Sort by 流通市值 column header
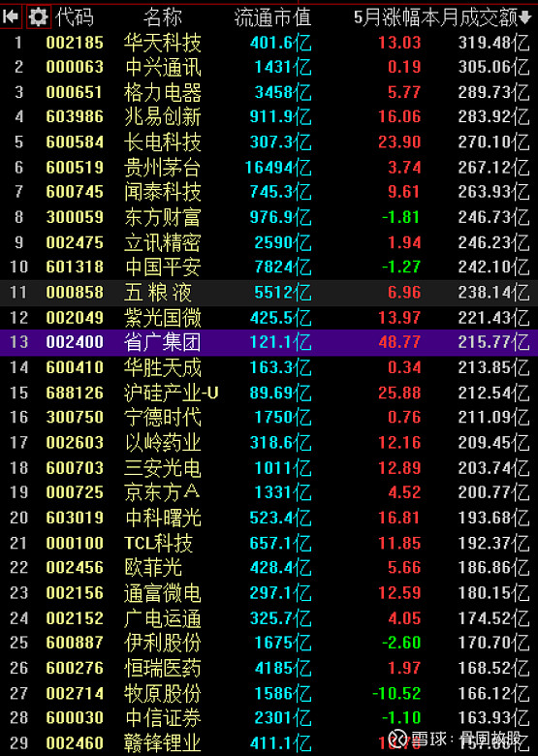 (x=272, y=17)
